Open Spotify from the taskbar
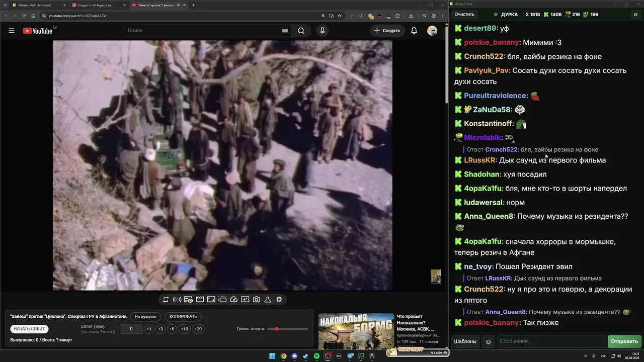The height and width of the screenshot is (362, 644). click(x=317, y=356)
